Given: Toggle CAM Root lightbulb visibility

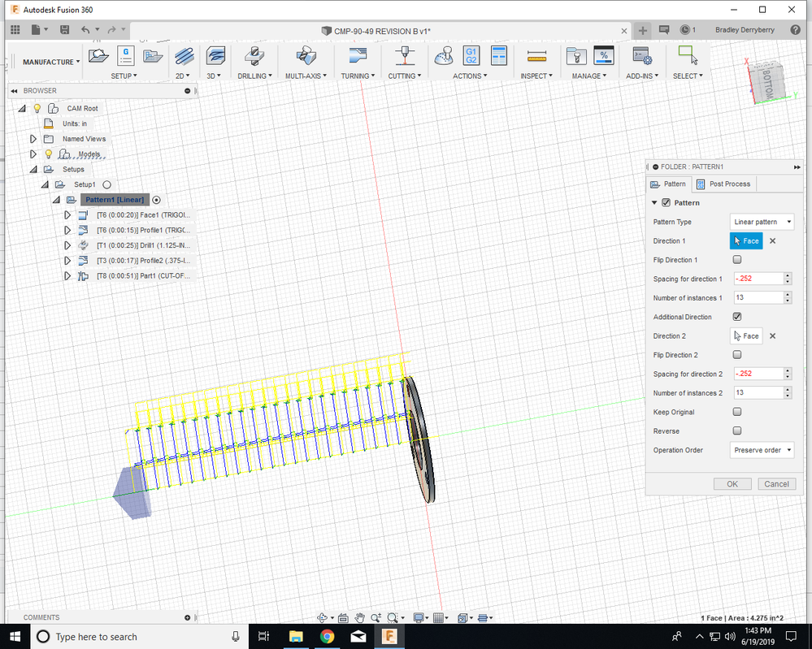Looking at the screenshot, I should [37, 108].
